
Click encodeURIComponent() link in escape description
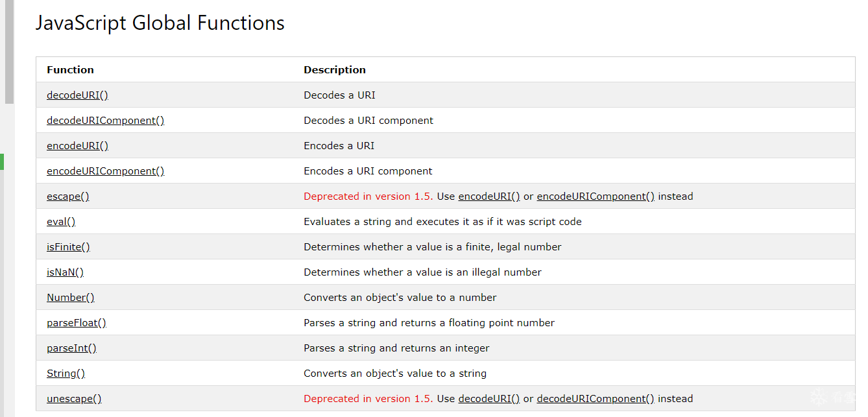click(596, 197)
